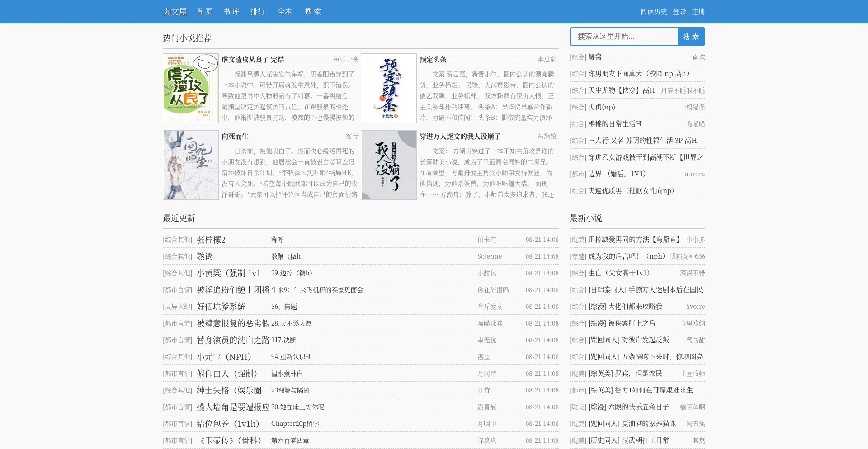
Task: Open chapter 94.重新认识他
Action: coord(292,357)
